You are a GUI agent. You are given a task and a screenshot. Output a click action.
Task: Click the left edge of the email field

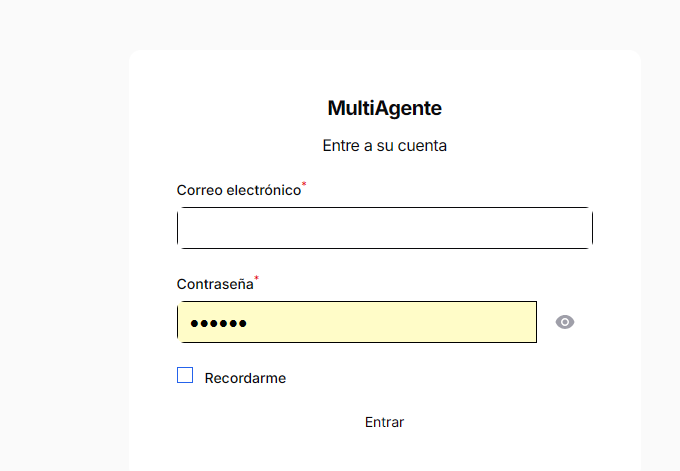(185, 228)
